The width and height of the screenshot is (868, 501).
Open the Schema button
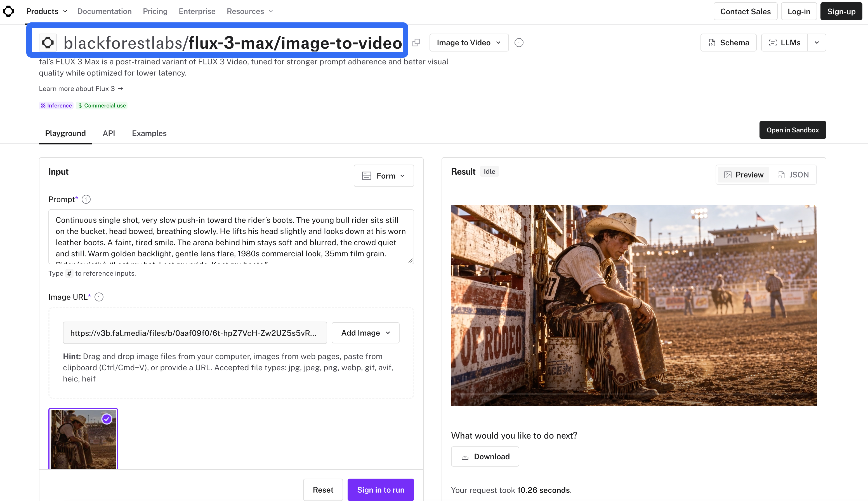point(728,43)
